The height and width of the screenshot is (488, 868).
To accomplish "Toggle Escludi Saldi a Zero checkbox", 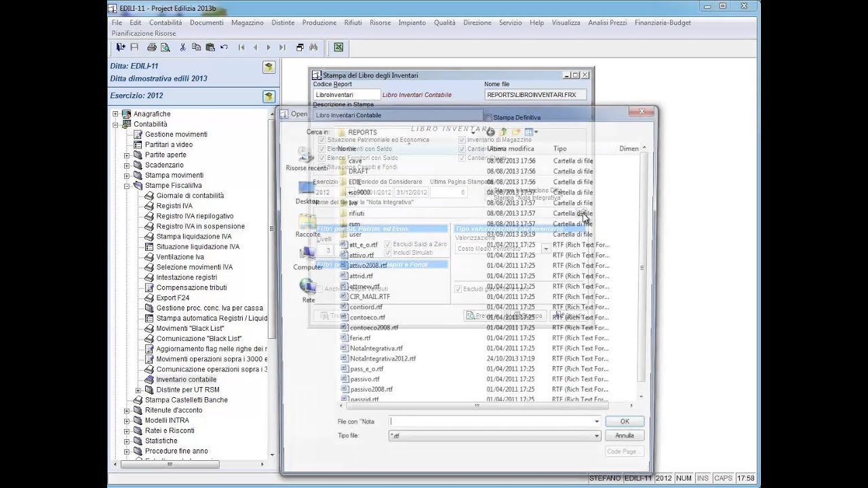I will (387, 244).
